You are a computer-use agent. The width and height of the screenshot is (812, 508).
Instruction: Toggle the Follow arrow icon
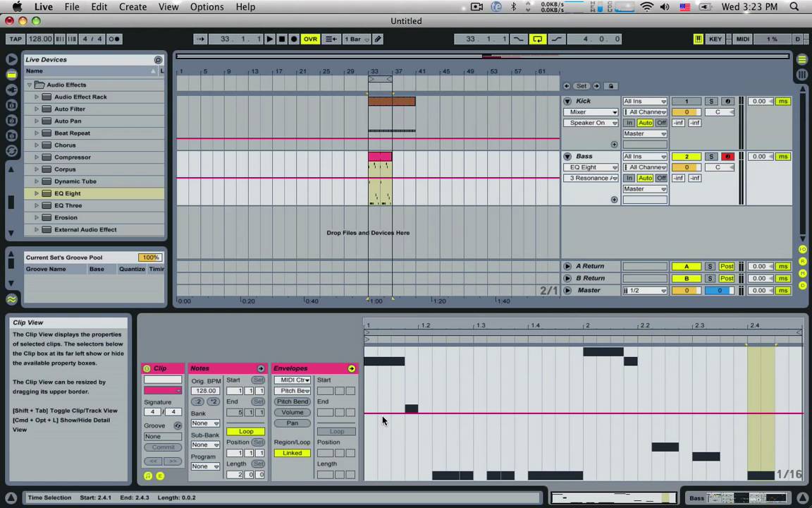200,39
